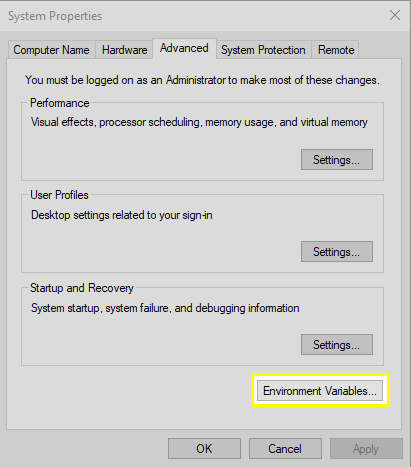Click Cancel to discard changes
This screenshot has height=467, width=411.
click(x=285, y=449)
